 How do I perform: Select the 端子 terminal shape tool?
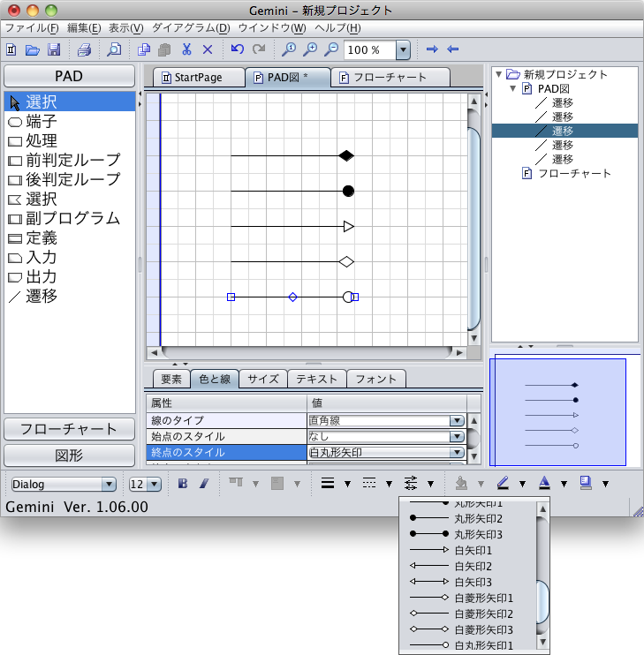coord(70,122)
